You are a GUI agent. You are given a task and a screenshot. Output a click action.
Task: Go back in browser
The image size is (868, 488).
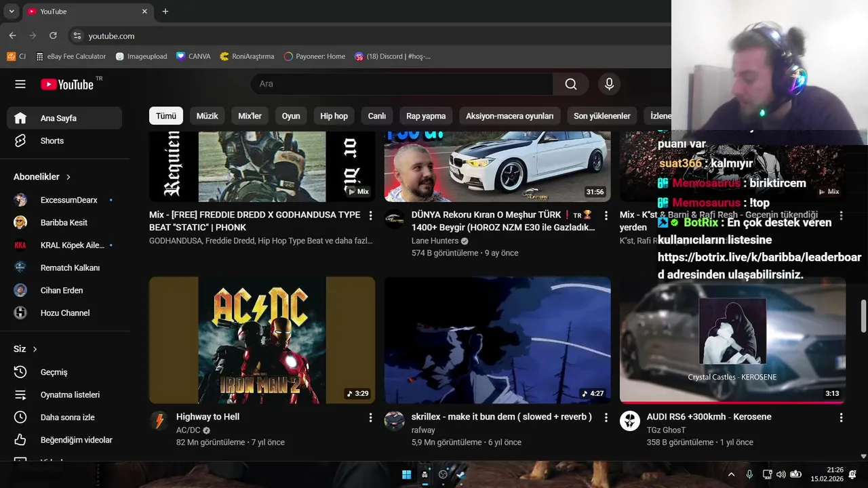click(12, 35)
